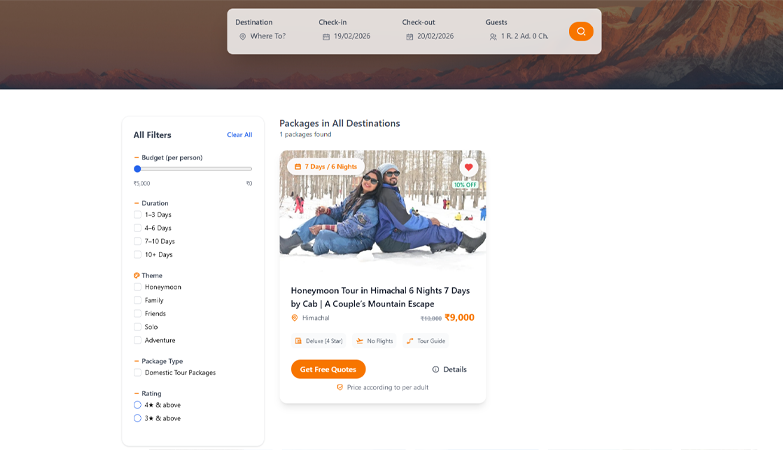Tick the Honeymoon theme checkbox
The width and height of the screenshot is (783, 450).
pos(138,287)
